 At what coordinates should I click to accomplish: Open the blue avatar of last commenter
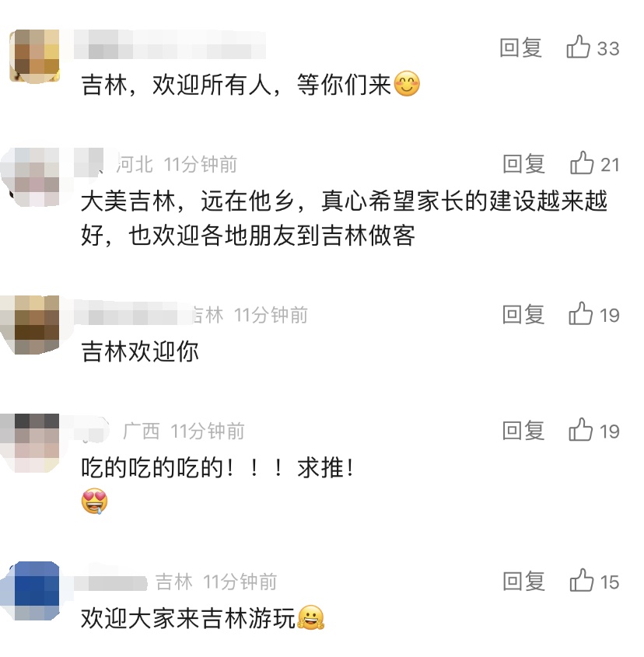tap(30, 591)
